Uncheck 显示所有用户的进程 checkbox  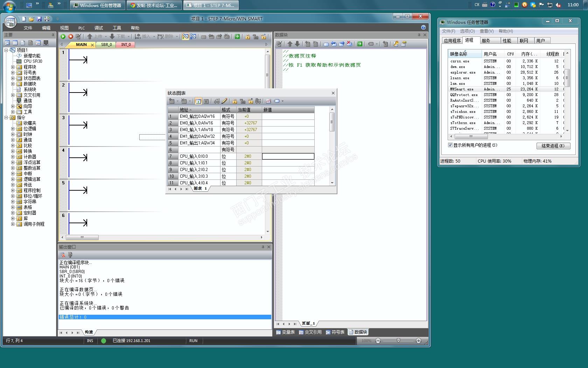coord(450,145)
